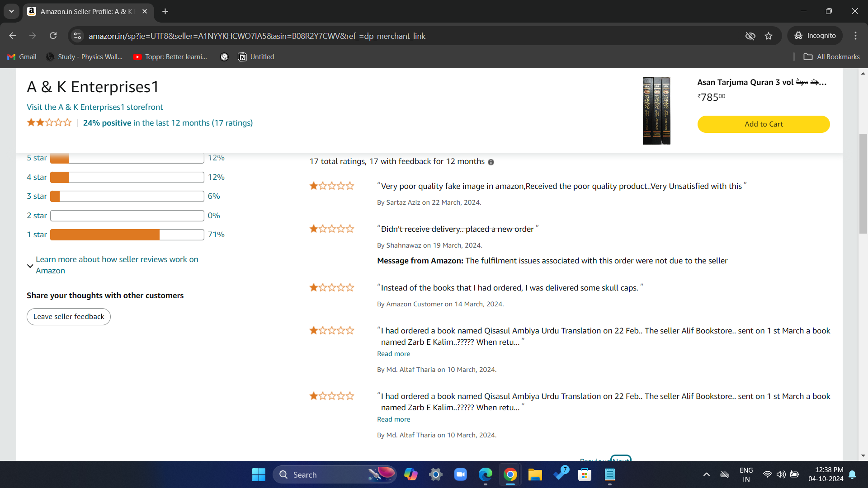Open the Chrome three-dot menu
The height and width of the screenshot is (488, 868).
click(x=855, y=36)
